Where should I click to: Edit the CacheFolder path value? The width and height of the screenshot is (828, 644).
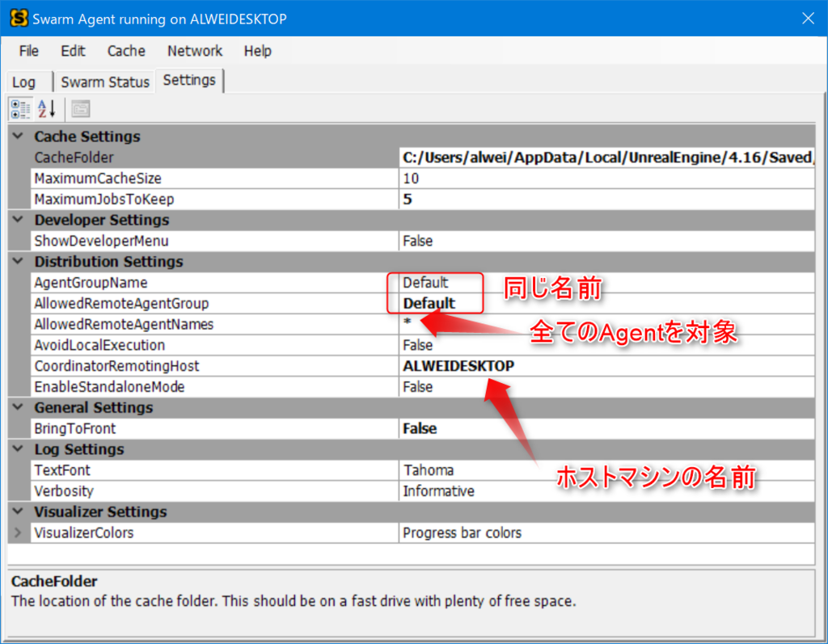pyautogui.click(x=606, y=158)
